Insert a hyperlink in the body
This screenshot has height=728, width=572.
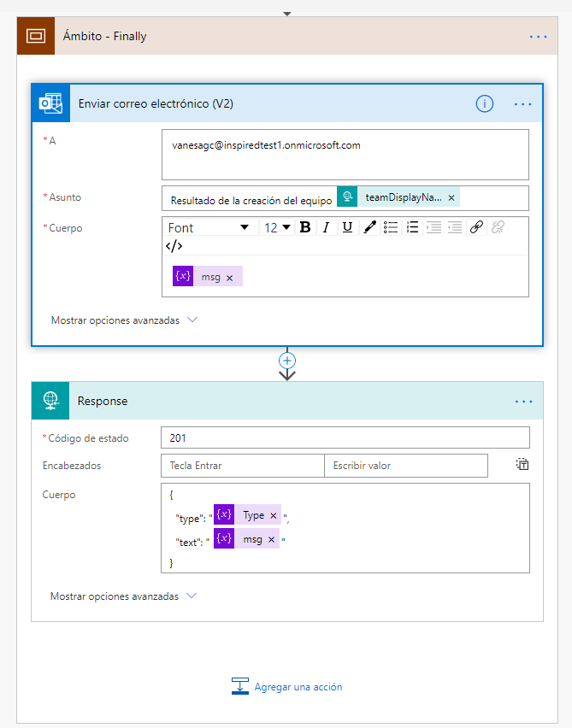(x=477, y=227)
